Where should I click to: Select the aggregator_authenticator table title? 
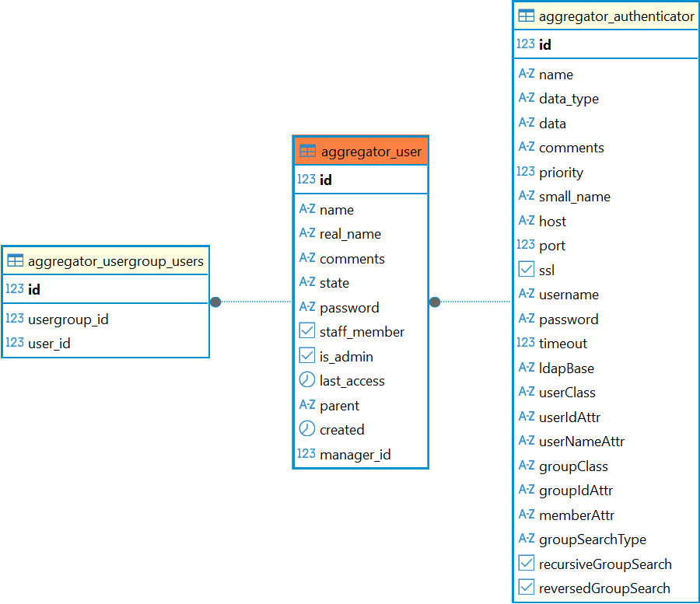pos(616,16)
